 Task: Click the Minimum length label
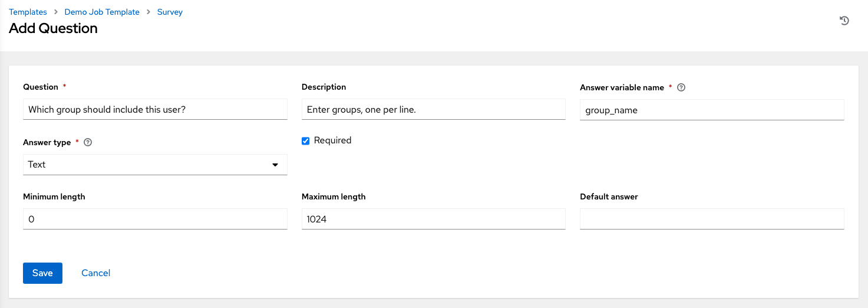pos(54,196)
